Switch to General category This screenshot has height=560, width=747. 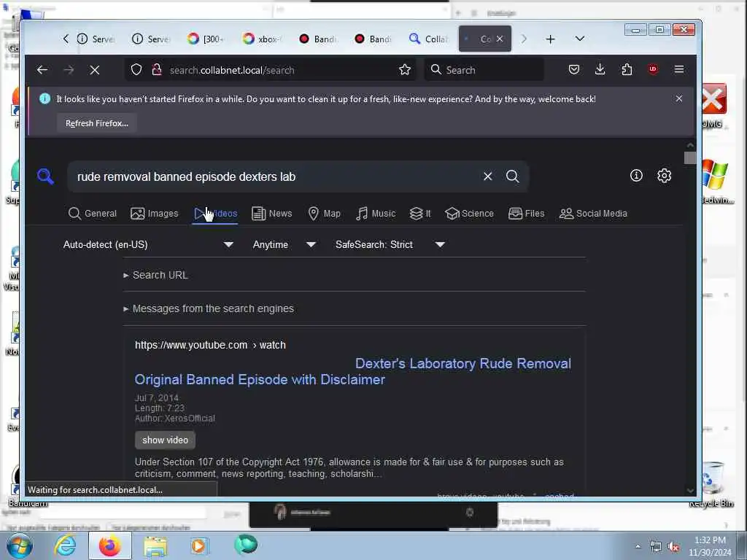(93, 214)
